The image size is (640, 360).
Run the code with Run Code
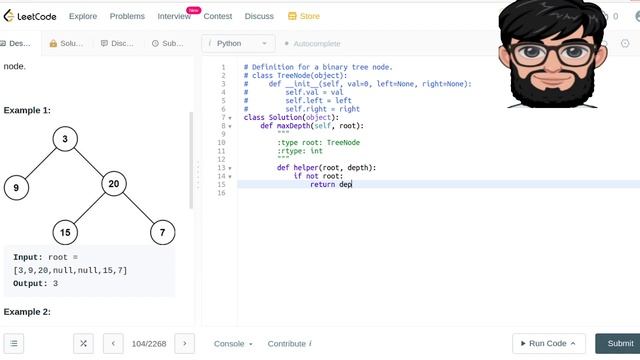pyautogui.click(x=549, y=344)
